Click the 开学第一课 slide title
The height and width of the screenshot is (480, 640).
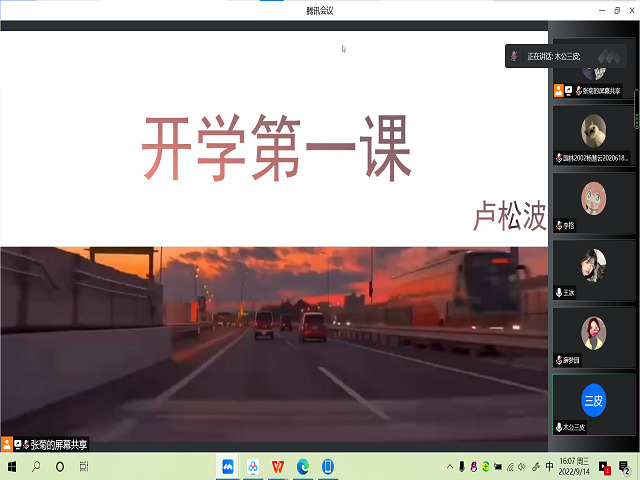276,149
